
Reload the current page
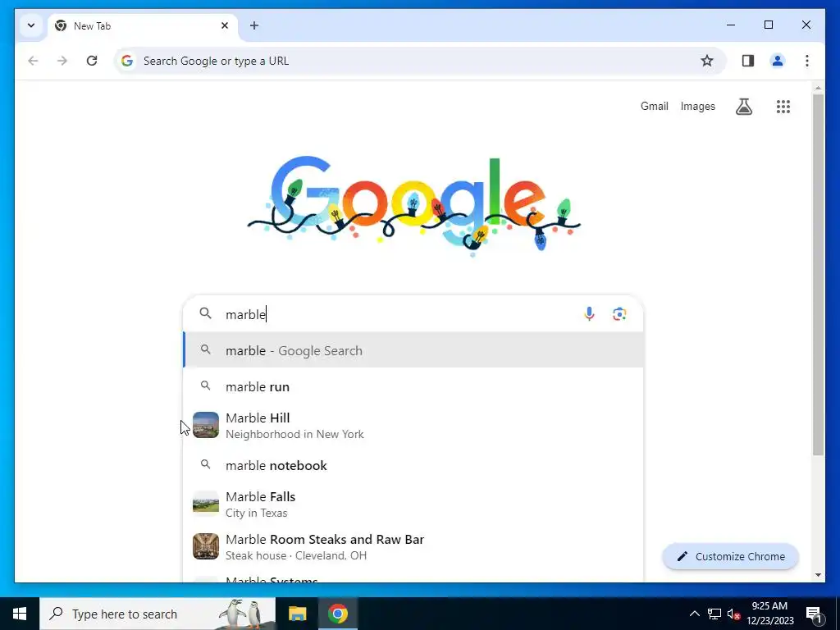(92, 61)
